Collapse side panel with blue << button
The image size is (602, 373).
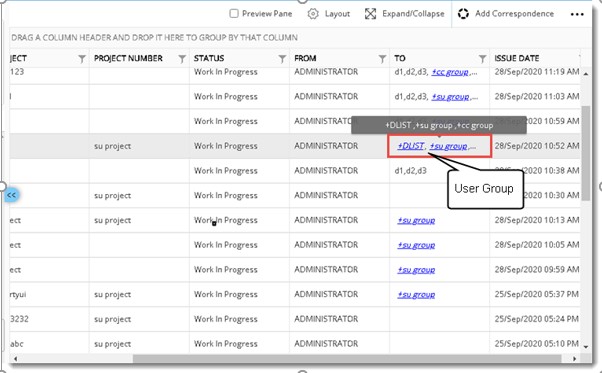click(12, 195)
